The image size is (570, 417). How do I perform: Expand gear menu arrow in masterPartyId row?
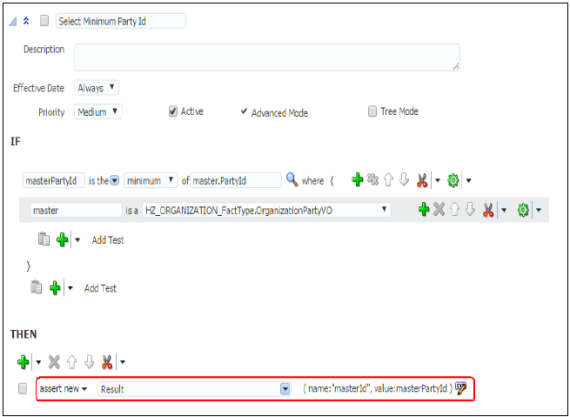(x=469, y=180)
